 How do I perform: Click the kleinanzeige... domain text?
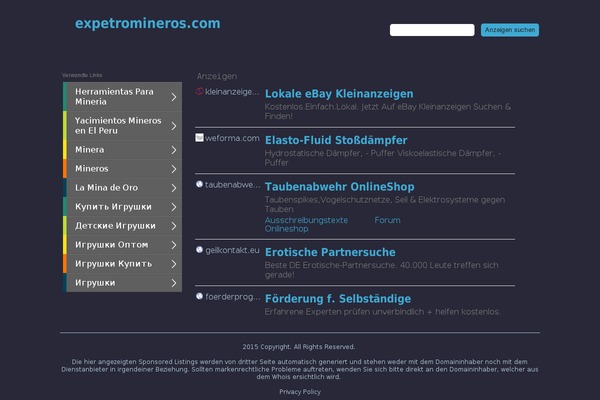point(232,92)
